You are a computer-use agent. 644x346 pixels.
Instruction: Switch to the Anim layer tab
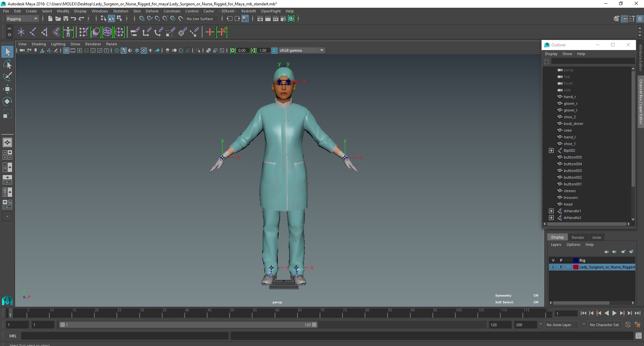tap(596, 237)
